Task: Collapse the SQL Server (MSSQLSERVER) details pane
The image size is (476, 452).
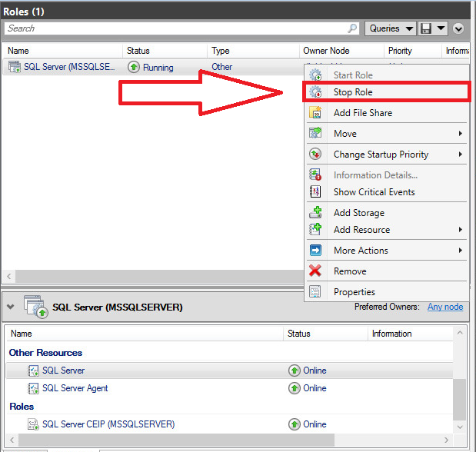Action: click(x=11, y=307)
